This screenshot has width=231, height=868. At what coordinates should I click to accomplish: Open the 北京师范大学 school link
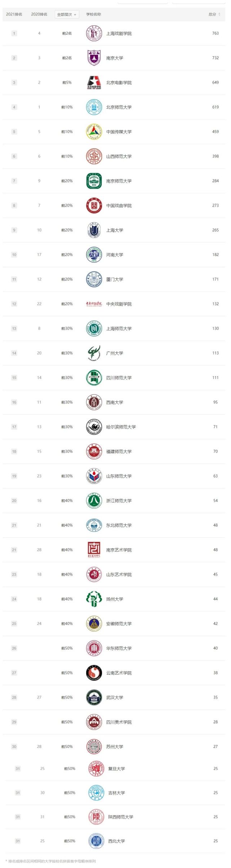[x=119, y=107]
